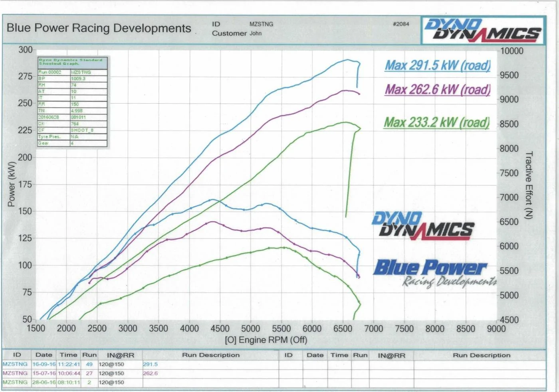The width and height of the screenshot is (559, 392).
Task: Click the "Run Description" header in the left run table
Action: coord(211,355)
